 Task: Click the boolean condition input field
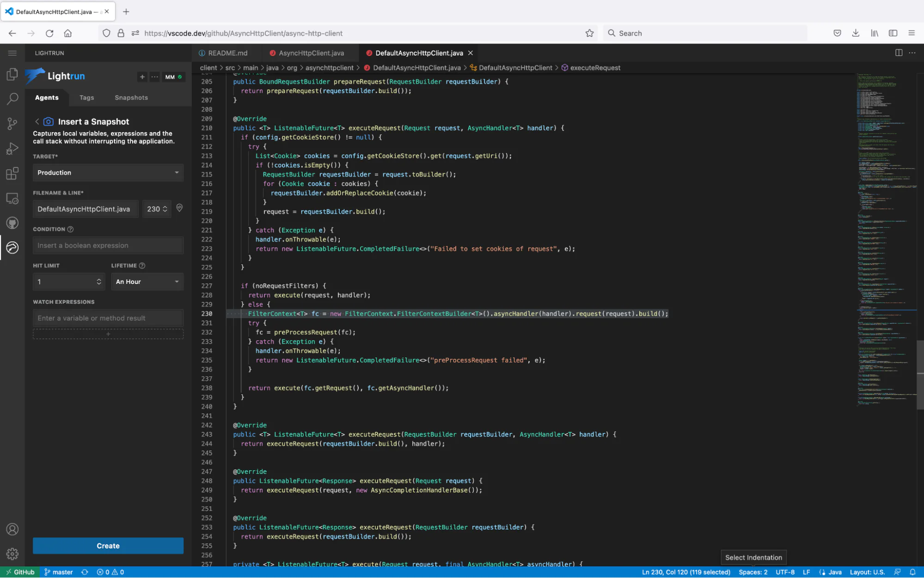pyautogui.click(x=108, y=245)
